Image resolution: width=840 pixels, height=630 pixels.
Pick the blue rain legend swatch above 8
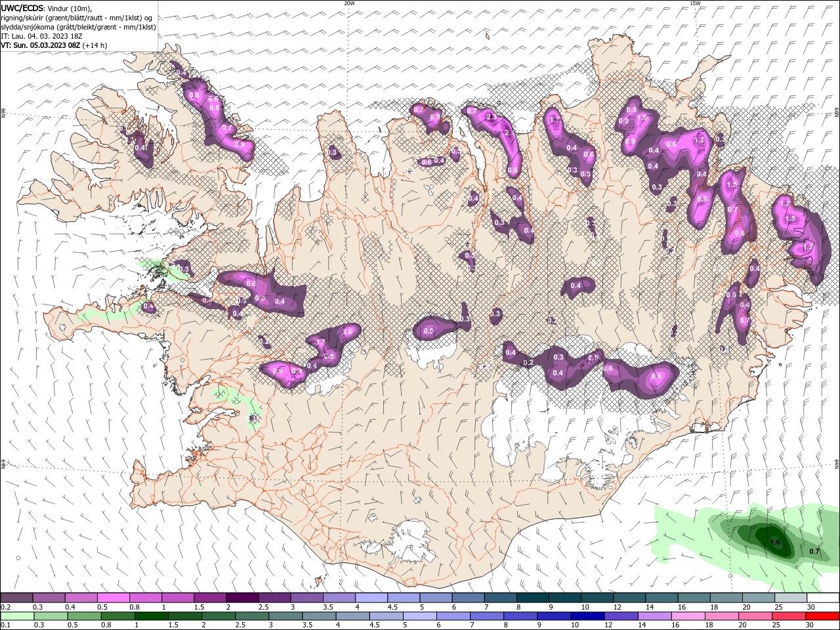tap(520, 616)
